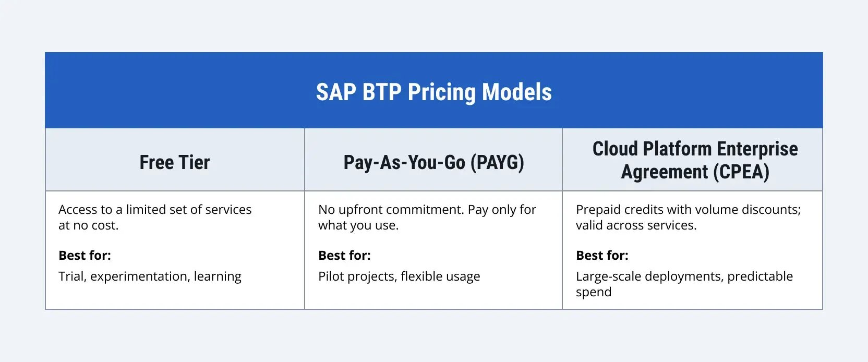The width and height of the screenshot is (868, 362).
Task: Click the 'Access to a limited set of services' text
Action: coord(155,210)
